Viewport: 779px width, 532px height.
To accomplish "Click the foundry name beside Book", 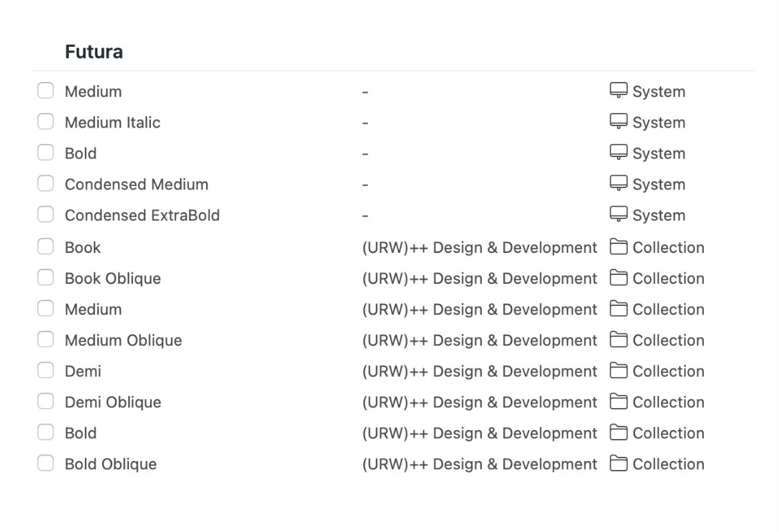I will [479, 247].
